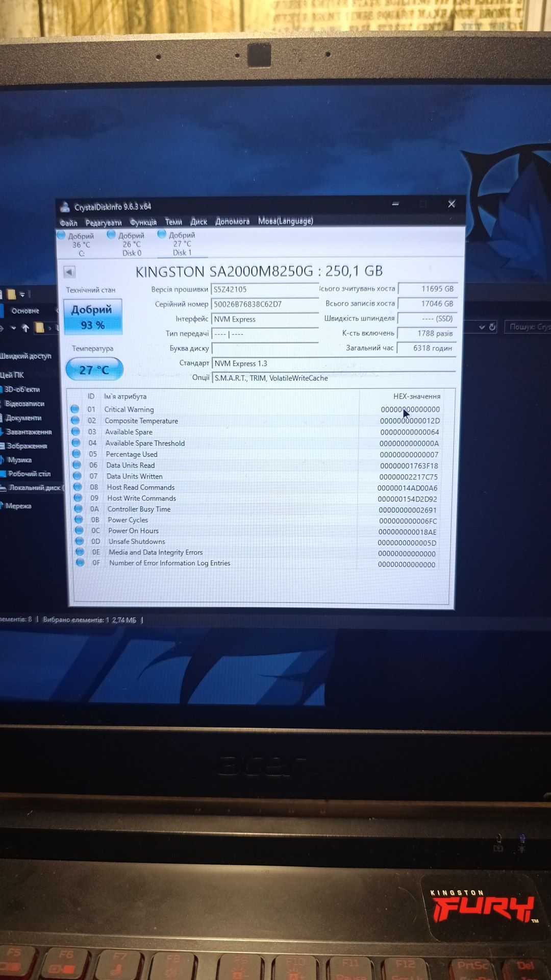The image size is (551, 980).
Task: Click the firmware field showing S5Z42105
Action: click(265, 289)
